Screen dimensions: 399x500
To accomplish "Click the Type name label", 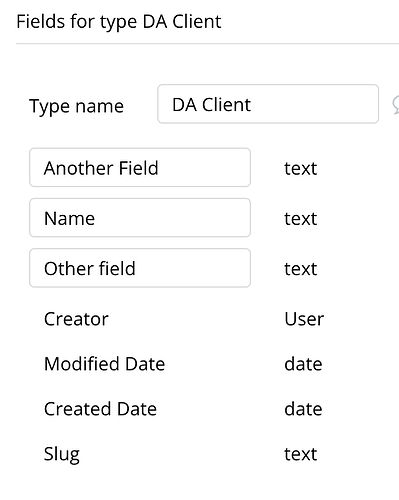I will (76, 107).
